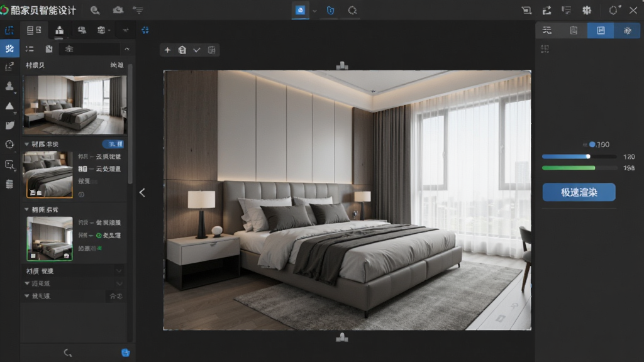644x362 pixels.
Task: Toggle the triangle of second-to-last panel row
Action: tap(26, 283)
